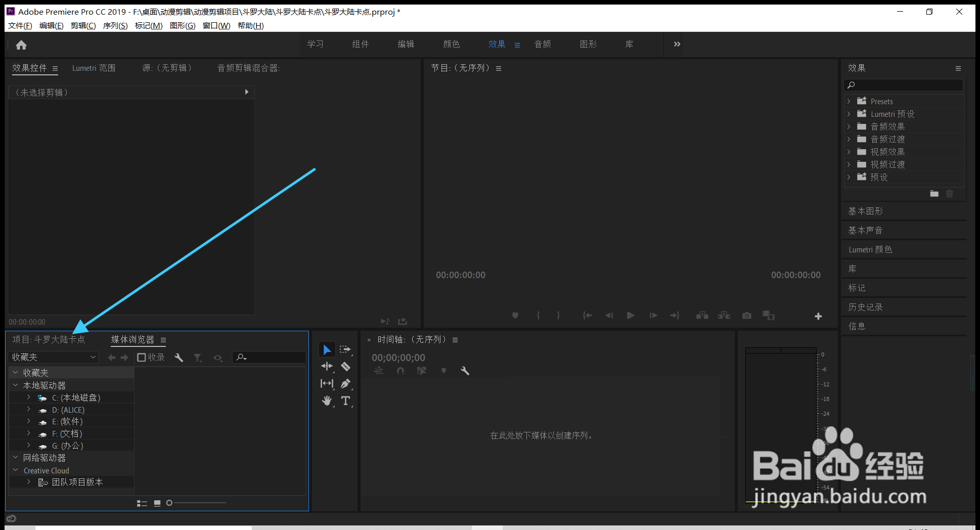Switch media browser to thumbnail view
The width and height of the screenshot is (980, 530).
157,503
